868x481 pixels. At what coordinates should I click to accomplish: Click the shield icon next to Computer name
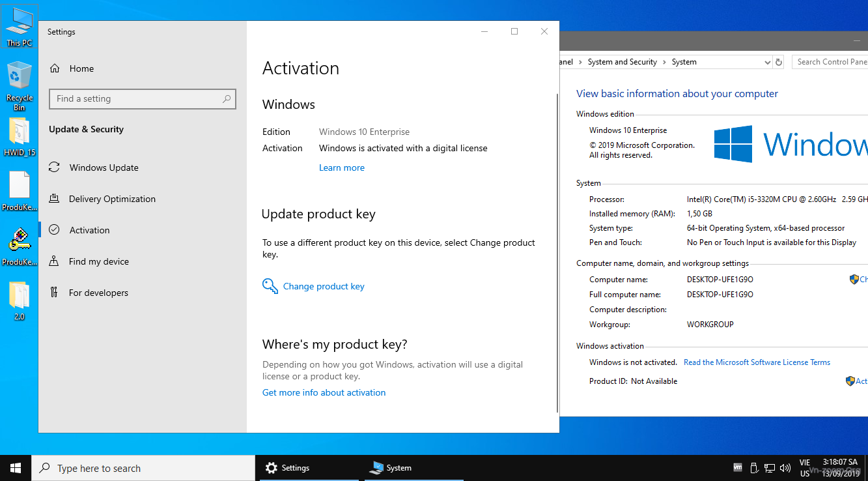click(854, 280)
